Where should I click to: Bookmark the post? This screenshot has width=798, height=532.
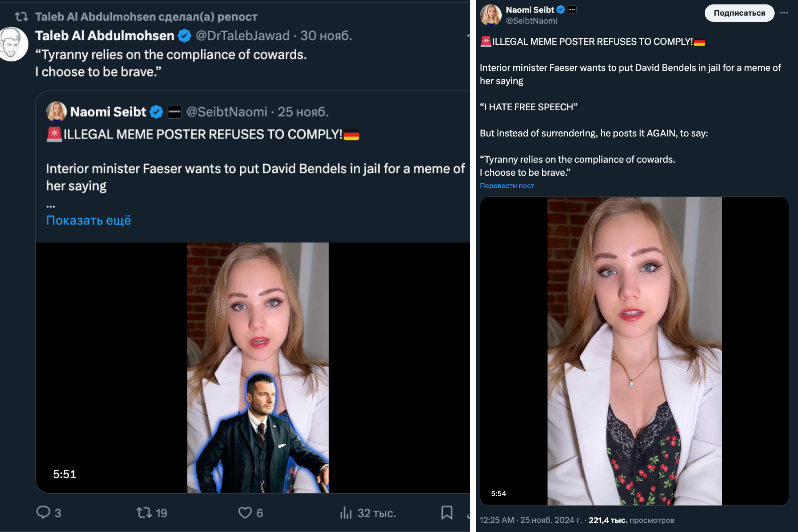(447, 512)
